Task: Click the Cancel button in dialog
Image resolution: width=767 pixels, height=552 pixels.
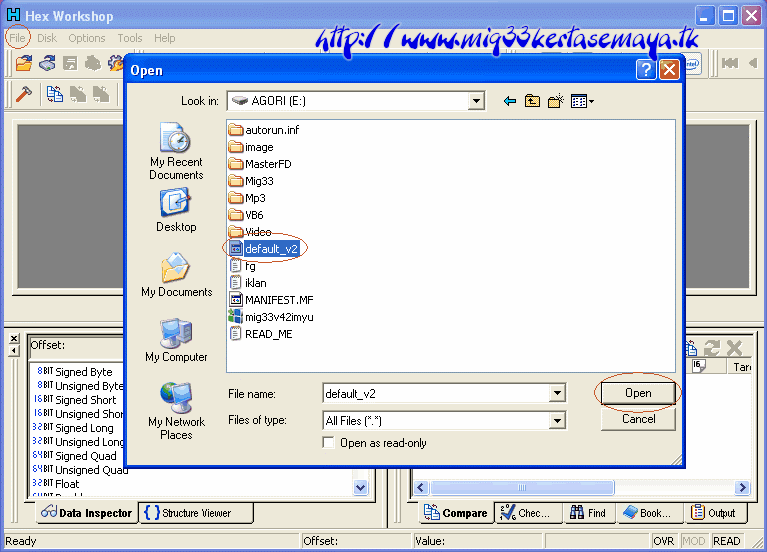Action: click(x=638, y=419)
